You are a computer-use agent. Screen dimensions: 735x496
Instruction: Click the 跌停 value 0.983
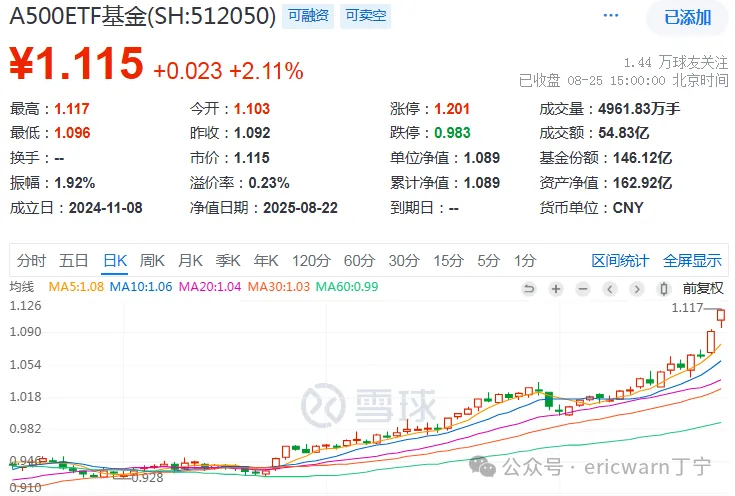click(x=452, y=133)
